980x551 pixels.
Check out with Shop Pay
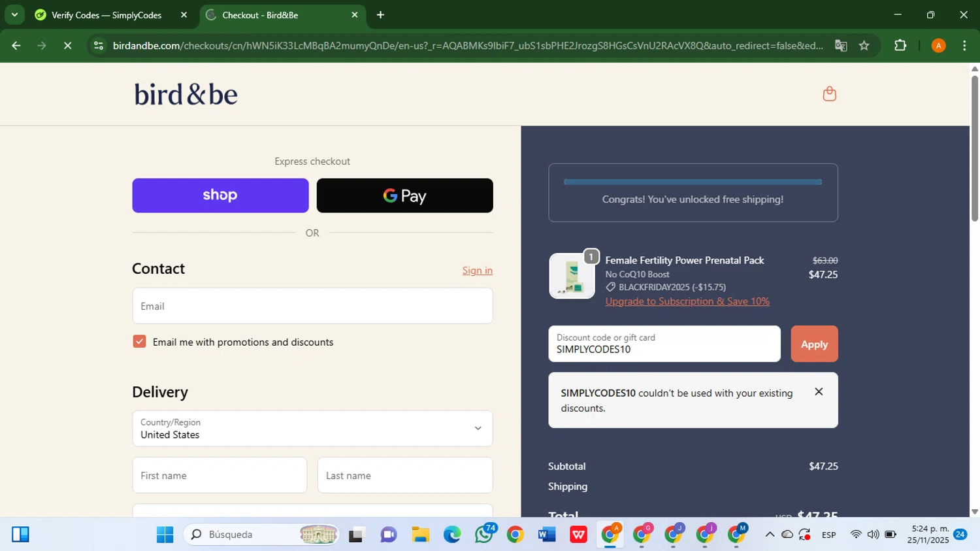pos(220,195)
